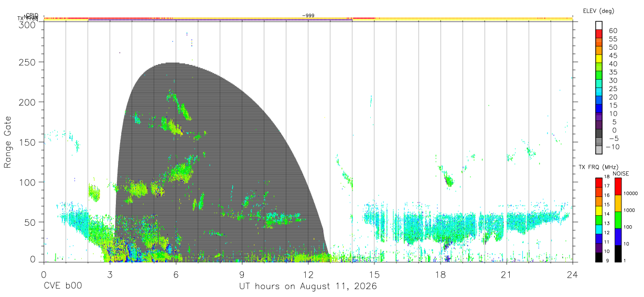Click Range Gate axis label "200"
The width and height of the screenshot is (644, 297).
26,102
